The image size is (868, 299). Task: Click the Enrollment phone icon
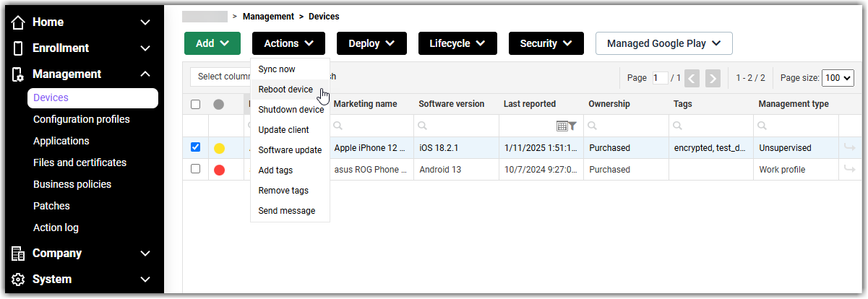19,48
